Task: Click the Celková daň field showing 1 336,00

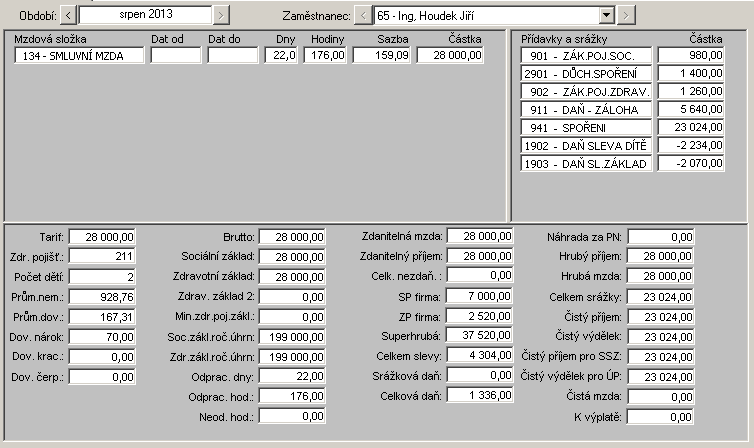Action: 480,395
